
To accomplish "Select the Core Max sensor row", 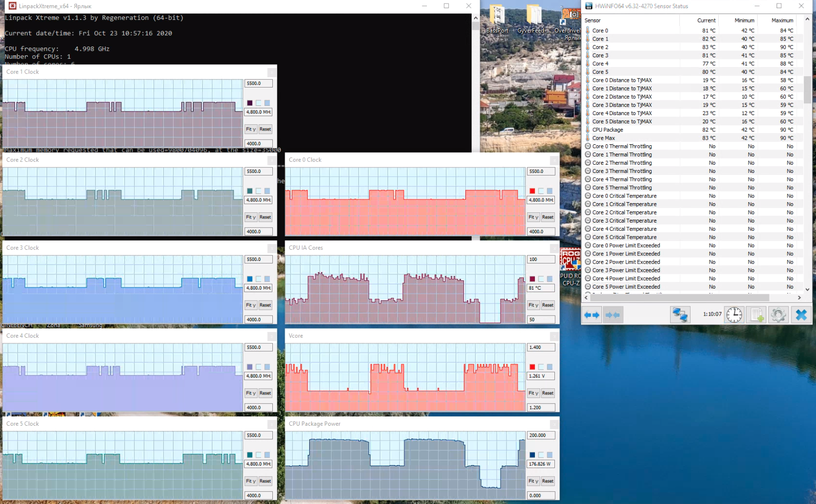I will pos(693,138).
